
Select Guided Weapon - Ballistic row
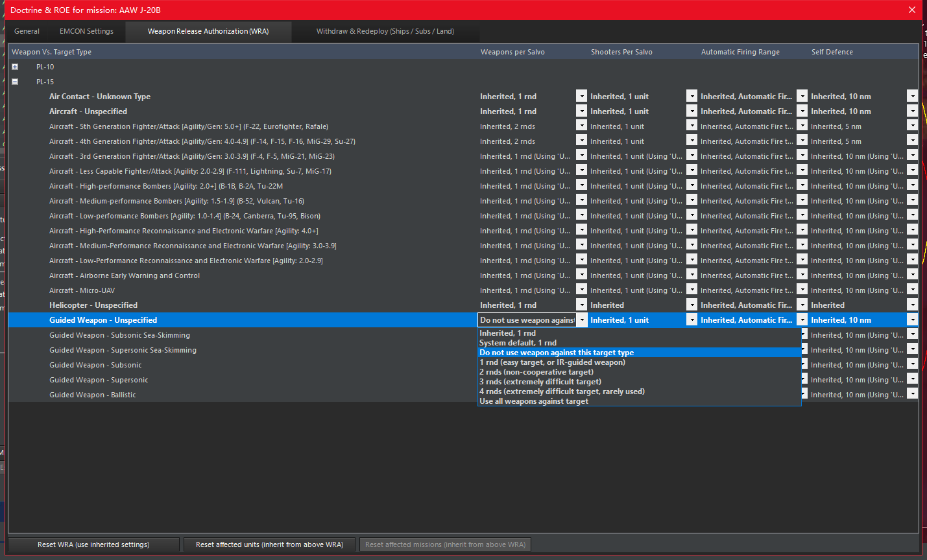93,395
